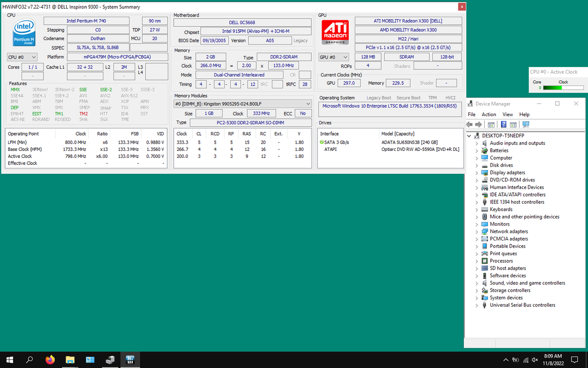This screenshot has width=588, height=368.
Task: Expand the Processors category
Action: pyautogui.click(x=477, y=261)
